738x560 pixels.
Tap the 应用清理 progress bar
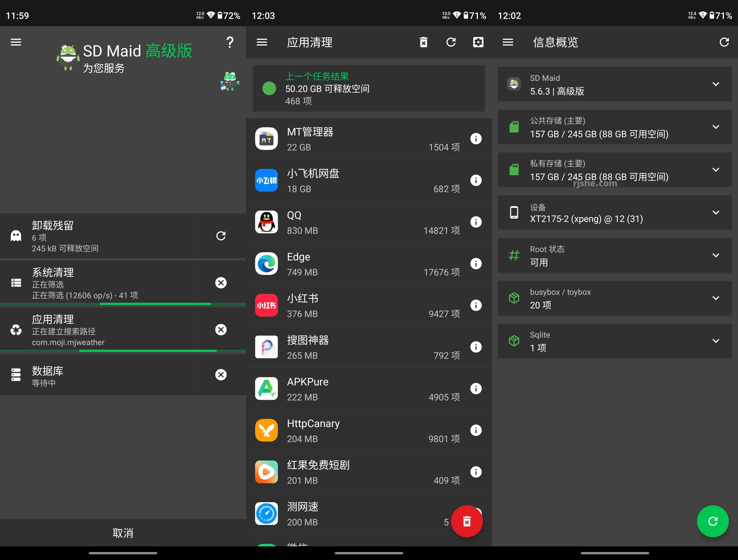click(x=123, y=351)
